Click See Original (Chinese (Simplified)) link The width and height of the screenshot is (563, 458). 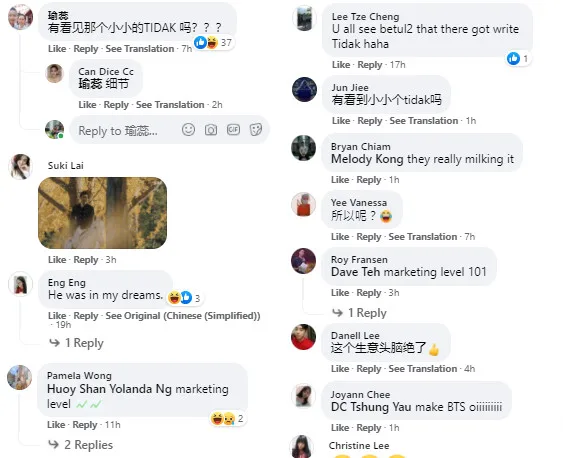point(183,316)
